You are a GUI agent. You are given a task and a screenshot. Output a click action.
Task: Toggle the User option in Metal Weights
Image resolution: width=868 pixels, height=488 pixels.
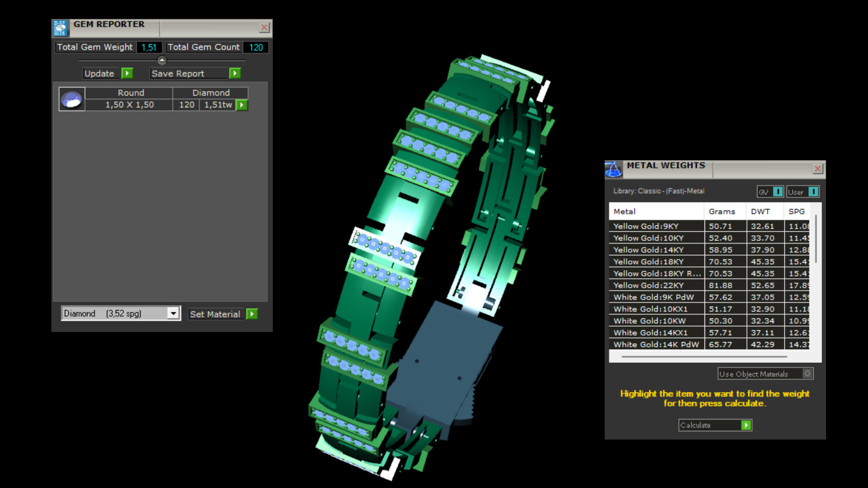[x=803, y=191]
